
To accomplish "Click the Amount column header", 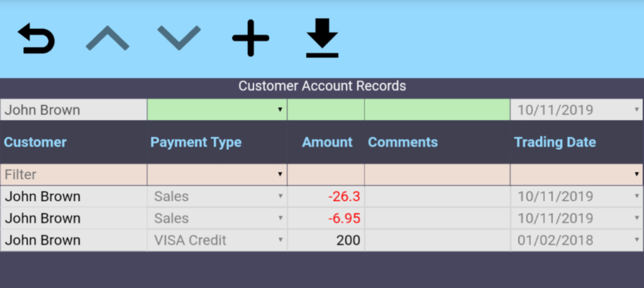I will (x=327, y=142).
